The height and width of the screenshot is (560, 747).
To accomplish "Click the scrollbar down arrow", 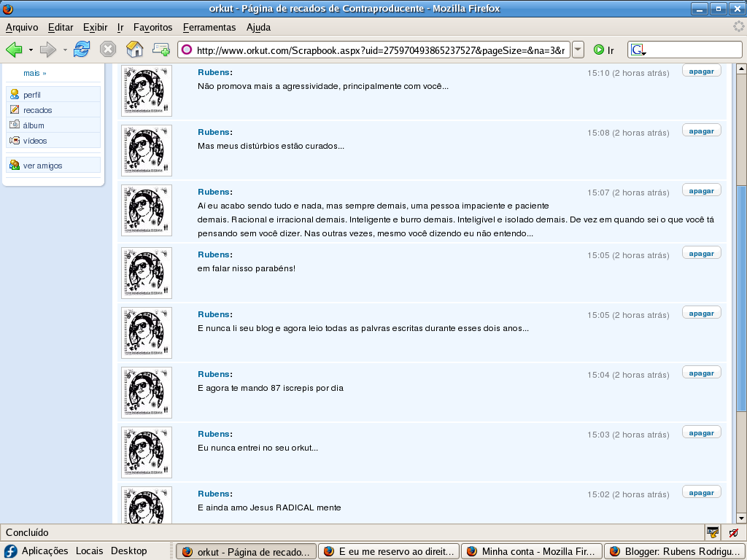I will [x=741, y=518].
